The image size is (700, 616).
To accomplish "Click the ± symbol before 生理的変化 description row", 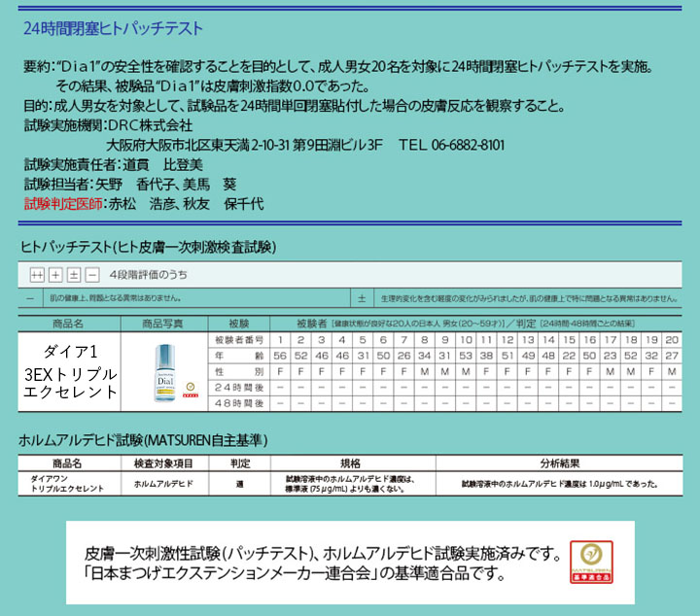I will [362, 298].
